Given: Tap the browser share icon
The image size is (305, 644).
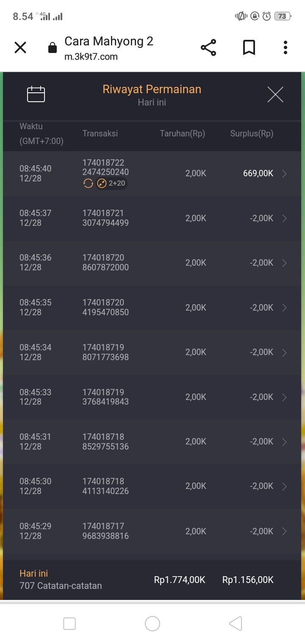Looking at the screenshot, I should click(x=208, y=47).
